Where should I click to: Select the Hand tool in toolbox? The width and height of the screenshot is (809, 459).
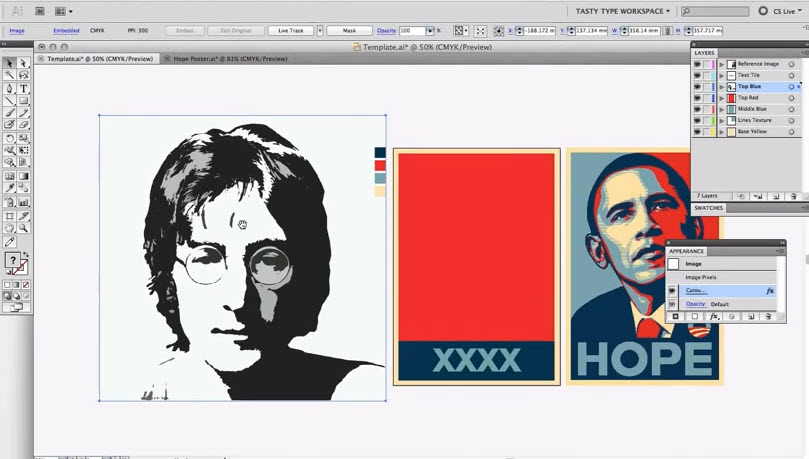pyautogui.click(x=9, y=228)
